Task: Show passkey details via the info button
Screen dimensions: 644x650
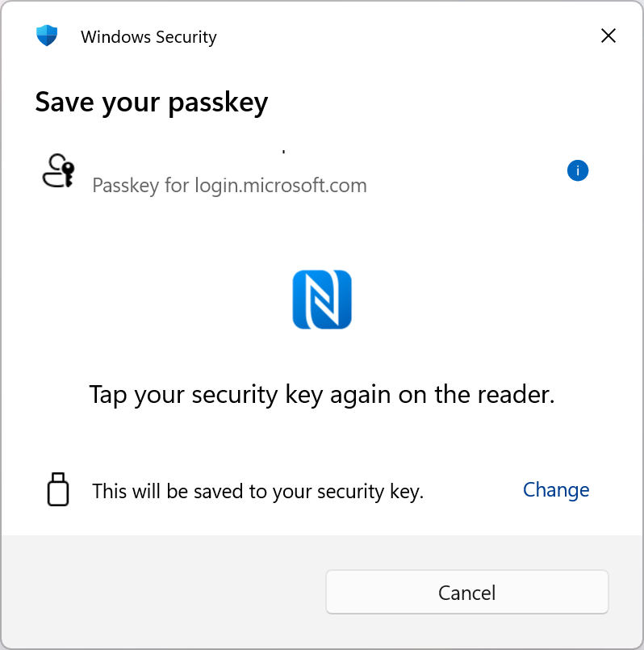Action: coord(578,170)
